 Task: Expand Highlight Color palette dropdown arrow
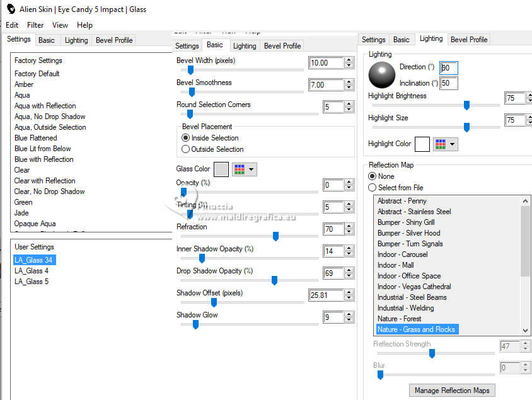453,144
